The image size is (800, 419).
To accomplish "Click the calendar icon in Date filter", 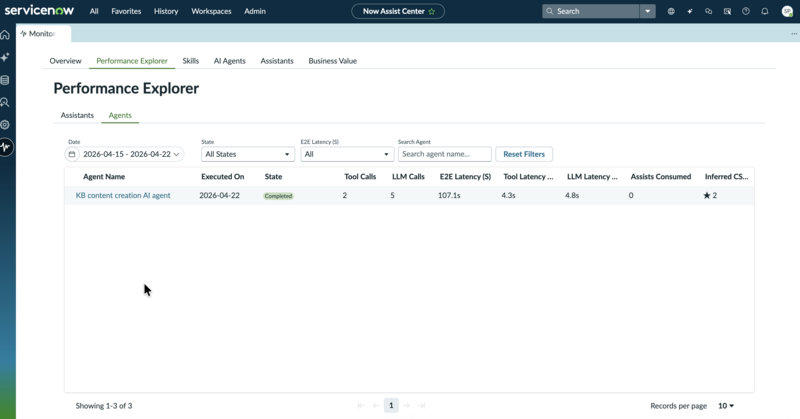I will pos(72,154).
